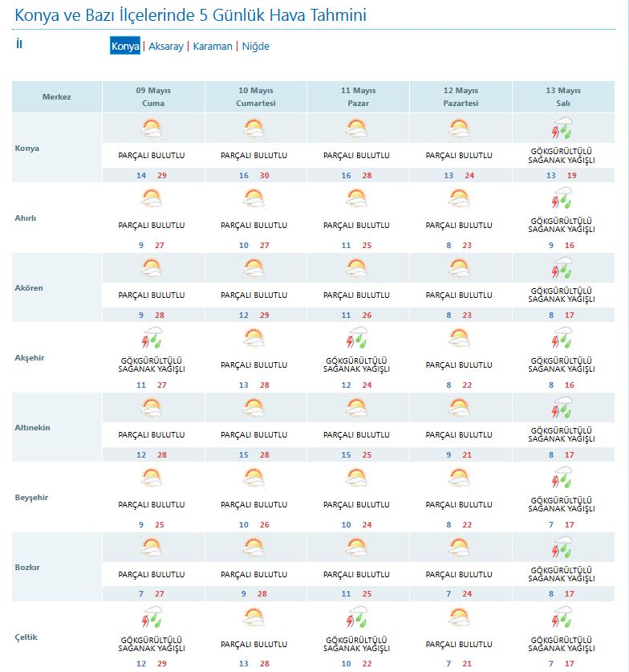Click Altınekin's 12 Mayıs partly cloudy icon
This screenshot has width=629, height=672.
pos(460,409)
